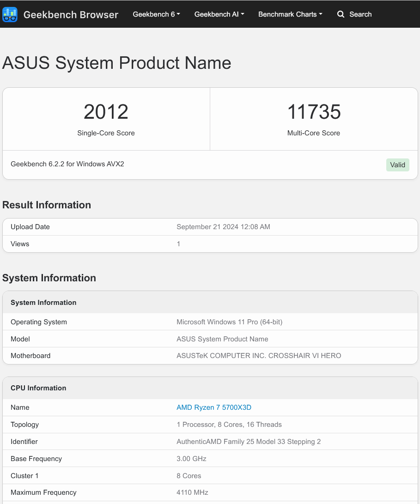Open the Benchmark Charts dropdown
Screen dimensions: 420x504
[x=290, y=14]
